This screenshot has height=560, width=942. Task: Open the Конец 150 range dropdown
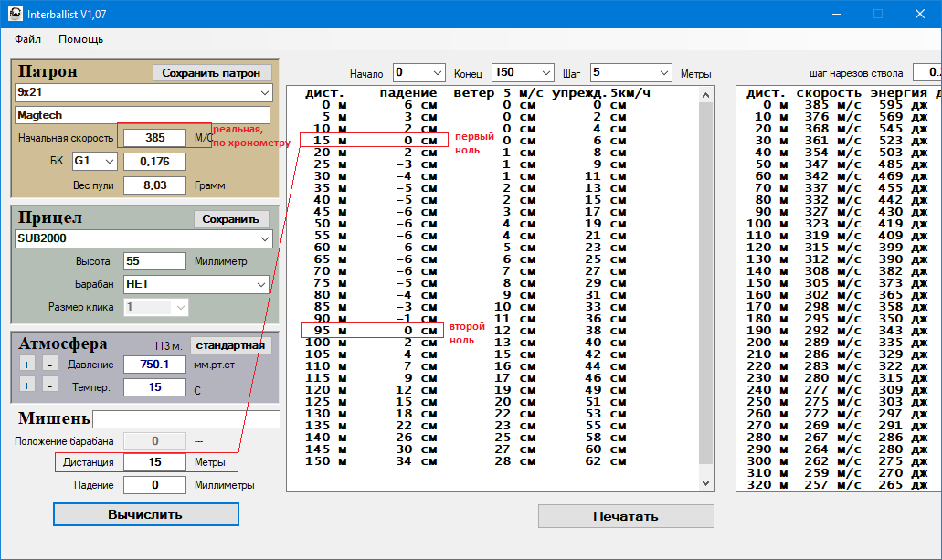point(545,72)
